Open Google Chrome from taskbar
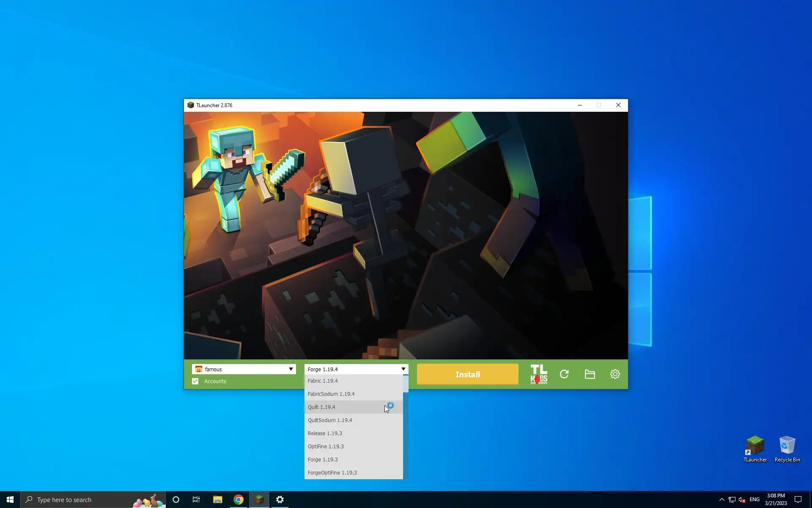Image resolution: width=812 pixels, height=508 pixels. click(239, 500)
